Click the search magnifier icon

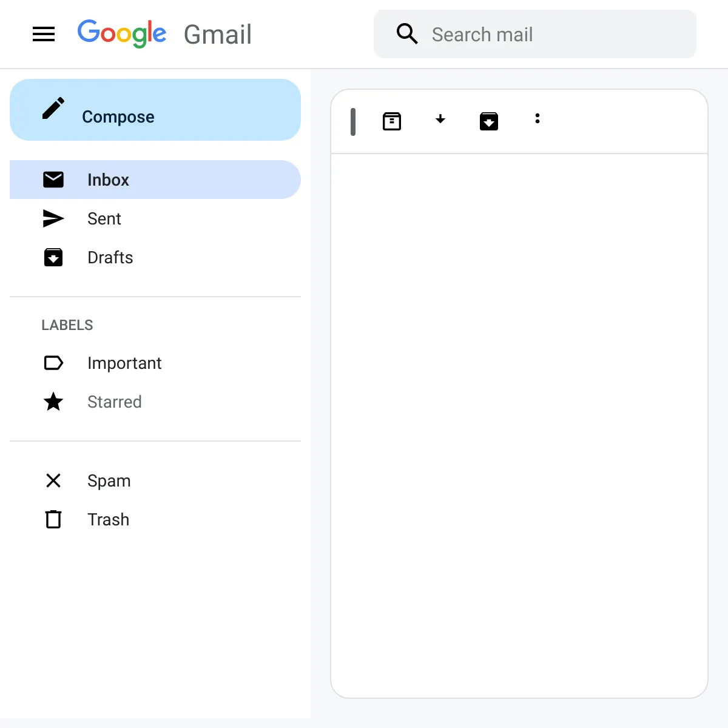407,34
